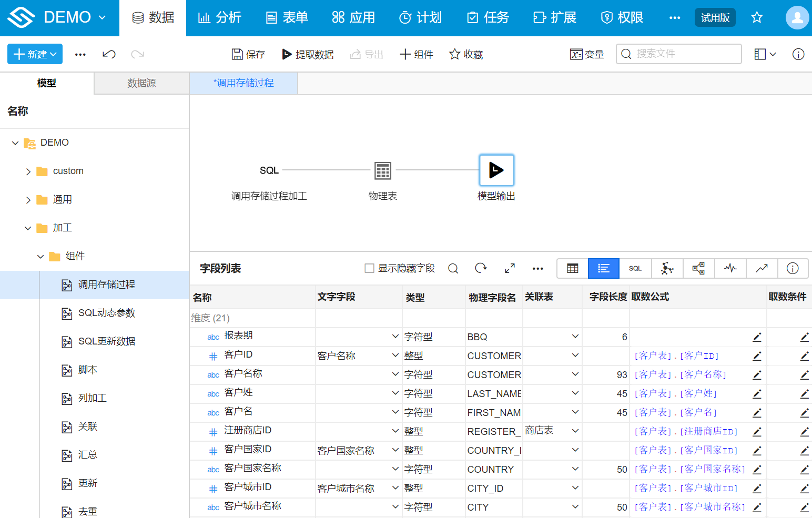This screenshot has width=812, height=518.
Task: Click the 试用版 badge in the header
Action: point(715,17)
